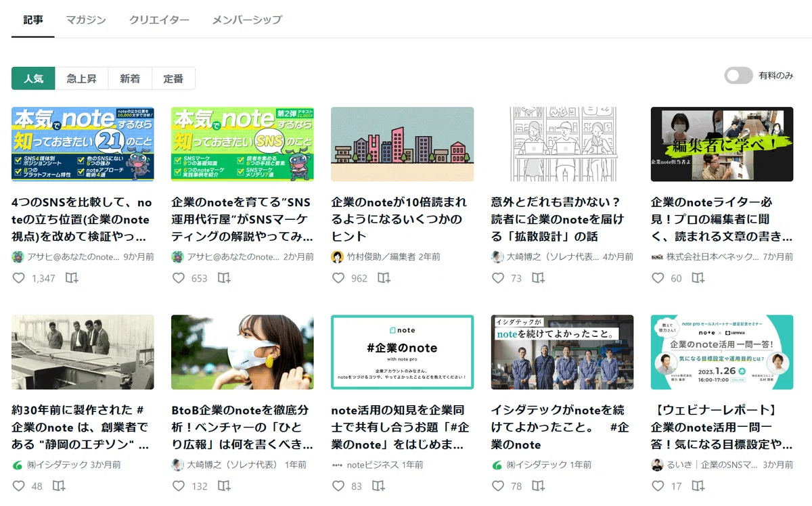This screenshot has height=506, width=812.
Task: Toggle the 有料のみ switch
Action: (x=738, y=76)
